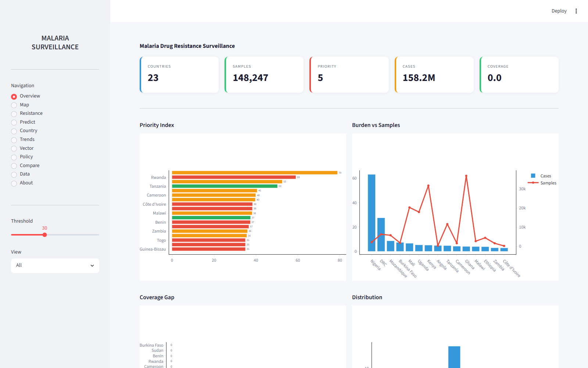This screenshot has height=368, width=588.
Task: Select the Policy navigation option
Action: click(22, 157)
